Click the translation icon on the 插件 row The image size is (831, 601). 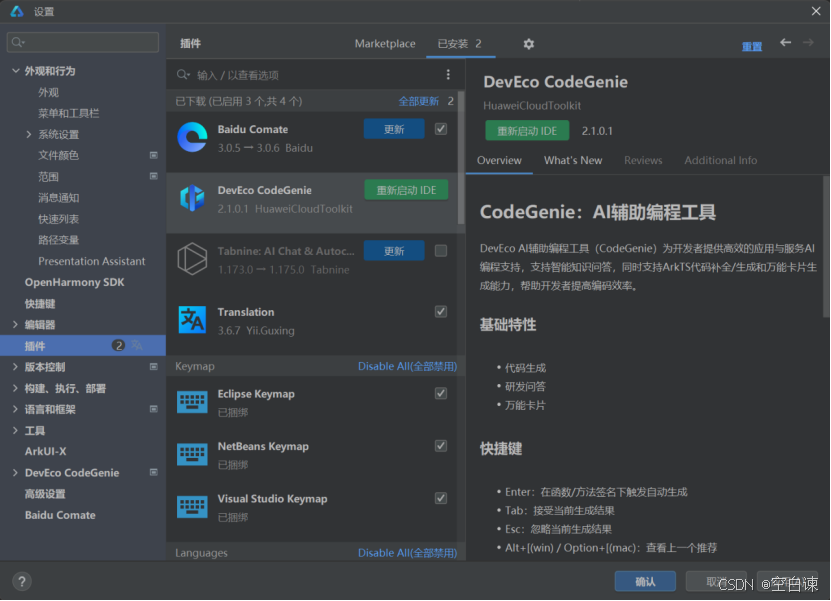coord(137,346)
